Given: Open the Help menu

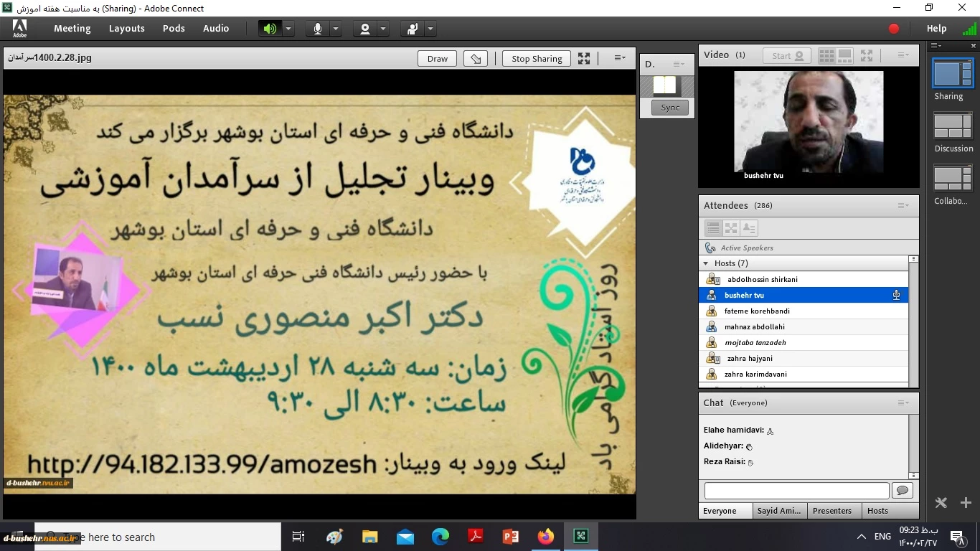Looking at the screenshot, I should coord(936,29).
